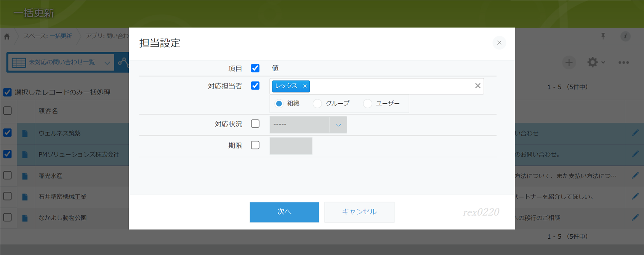This screenshot has height=255, width=644.
Task: Clear the 対応担当者 field with the X
Action: [477, 86]
